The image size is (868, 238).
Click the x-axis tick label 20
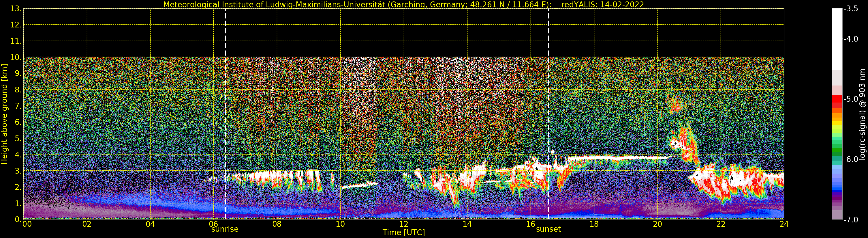pos(657,224)
